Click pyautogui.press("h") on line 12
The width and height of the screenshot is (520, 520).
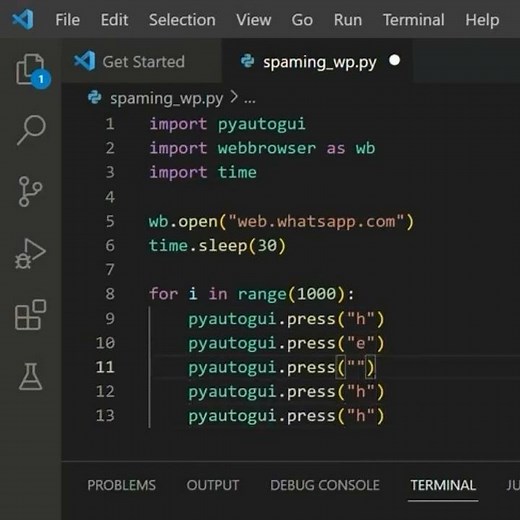click(x=286, y=392)
